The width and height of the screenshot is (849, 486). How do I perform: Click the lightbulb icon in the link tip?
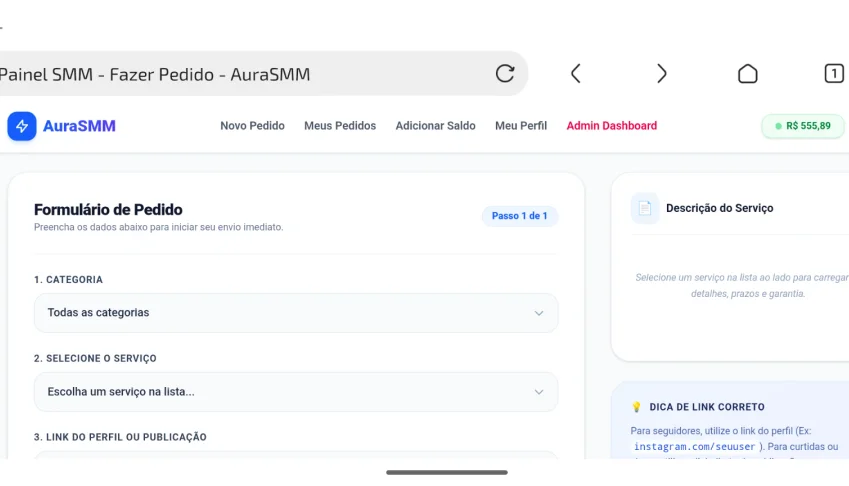point(636,407)
